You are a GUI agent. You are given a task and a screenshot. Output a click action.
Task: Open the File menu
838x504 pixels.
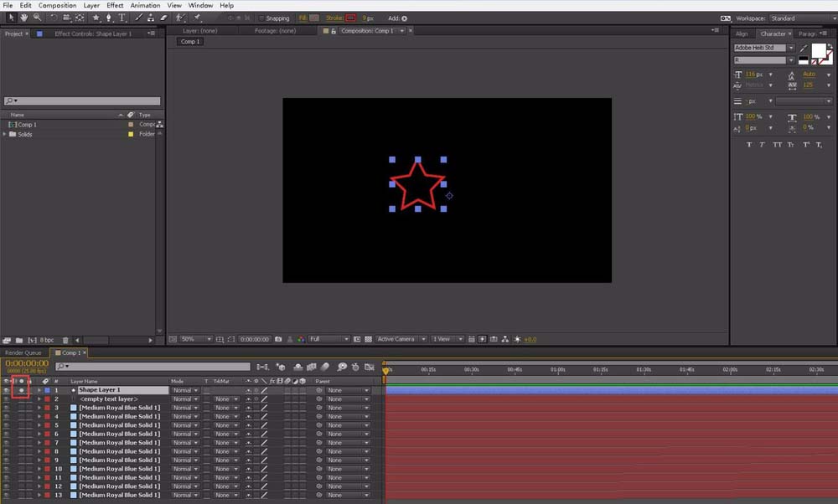coord(8,5)
